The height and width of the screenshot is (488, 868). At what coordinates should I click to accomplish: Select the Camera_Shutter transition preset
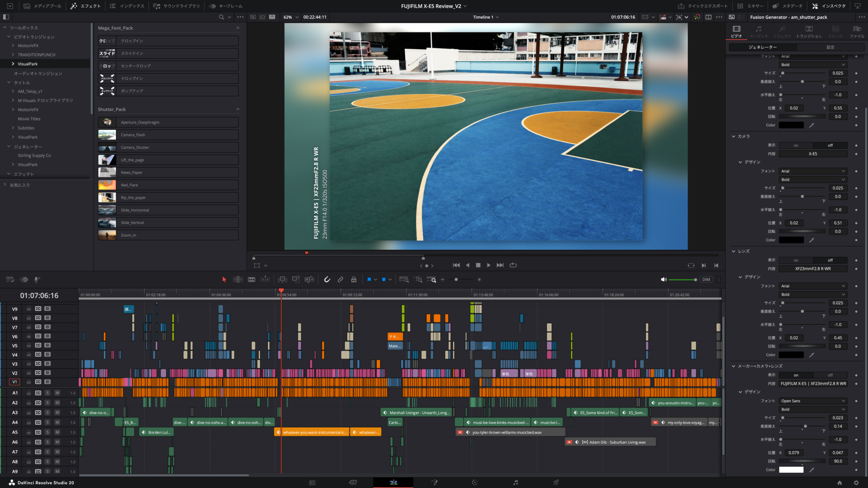click(x=168, y=147)
